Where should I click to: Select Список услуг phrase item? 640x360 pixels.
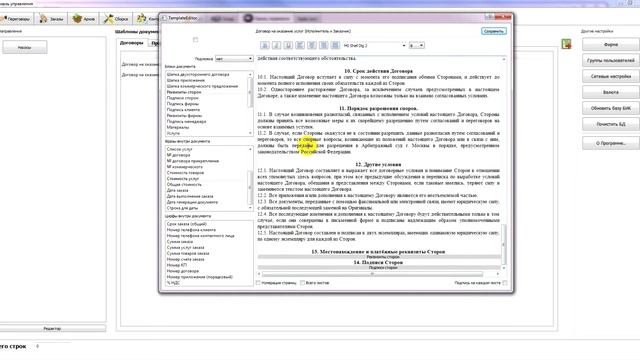click(x=180, y=149)
